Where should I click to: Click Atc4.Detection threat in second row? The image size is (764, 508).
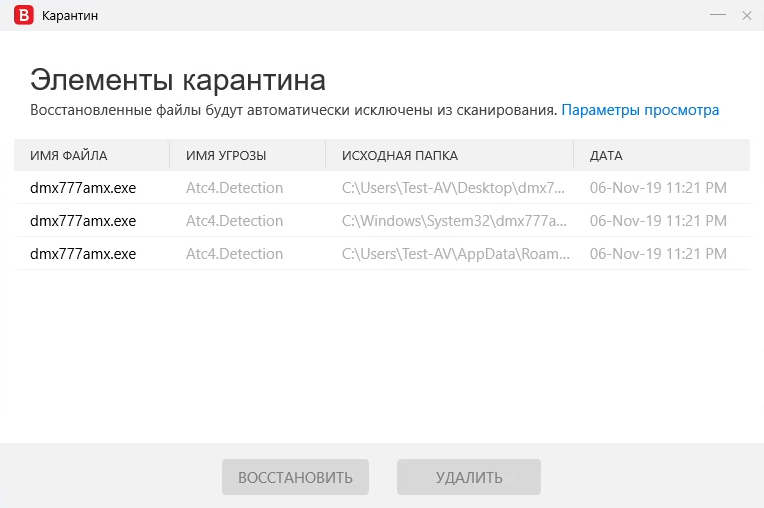click(x=234, y=220)
